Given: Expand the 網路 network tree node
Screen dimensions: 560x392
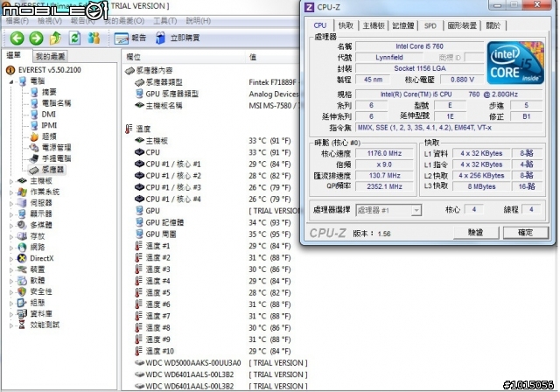Looking at the screenshot, I should (x=11, y=248).
